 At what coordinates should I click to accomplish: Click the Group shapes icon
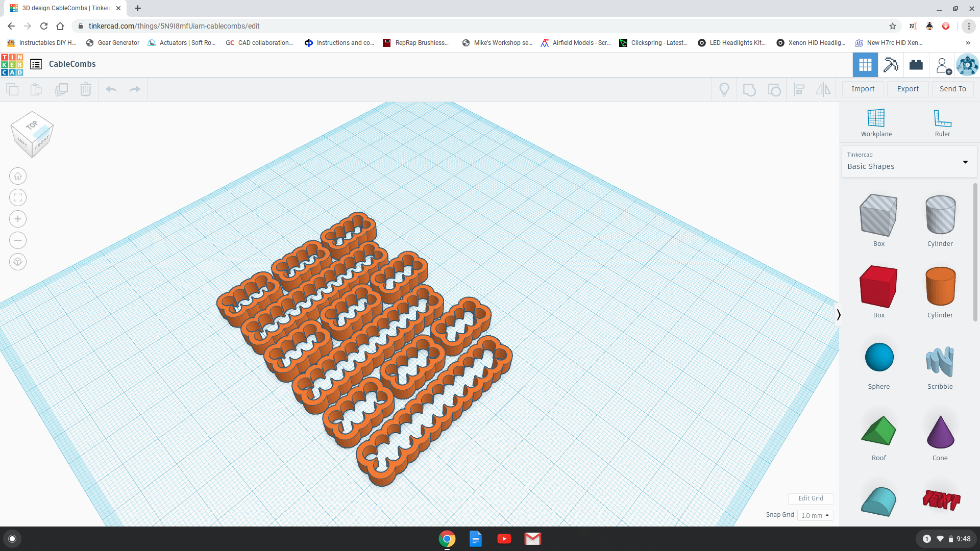749,90
